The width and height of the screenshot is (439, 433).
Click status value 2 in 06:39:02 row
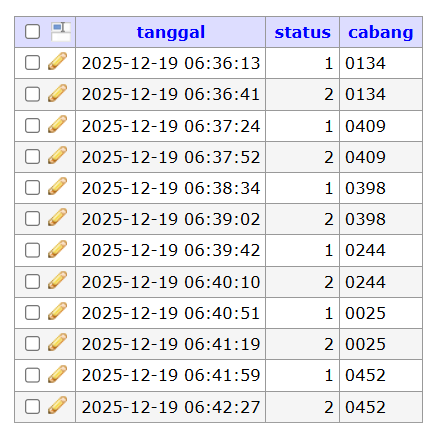click(329, 219)
